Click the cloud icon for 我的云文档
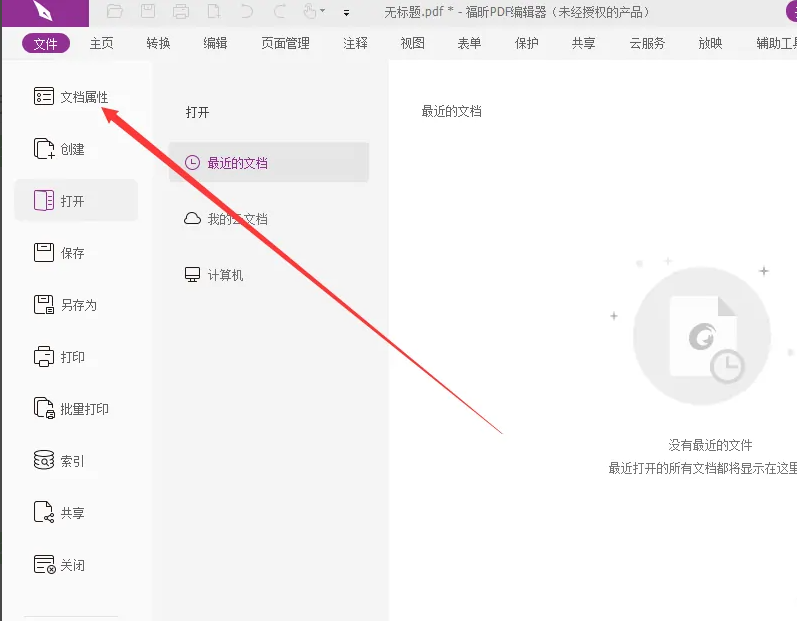Image resolution: width=797 pixels, height=621 pixels. click(192, 219)
